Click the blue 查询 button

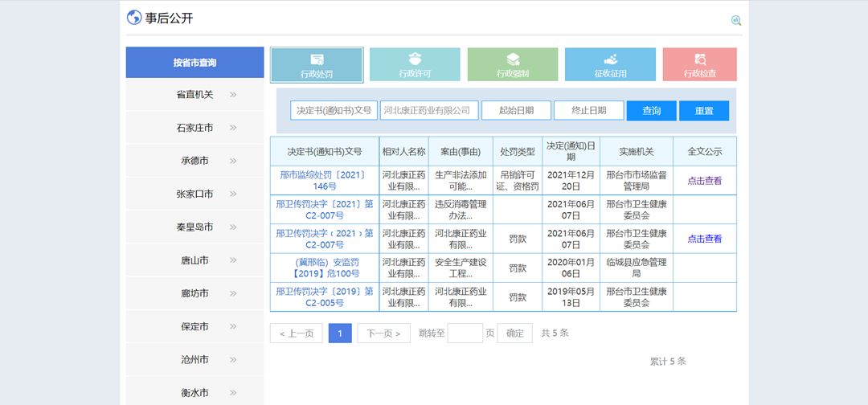(651, 111)
